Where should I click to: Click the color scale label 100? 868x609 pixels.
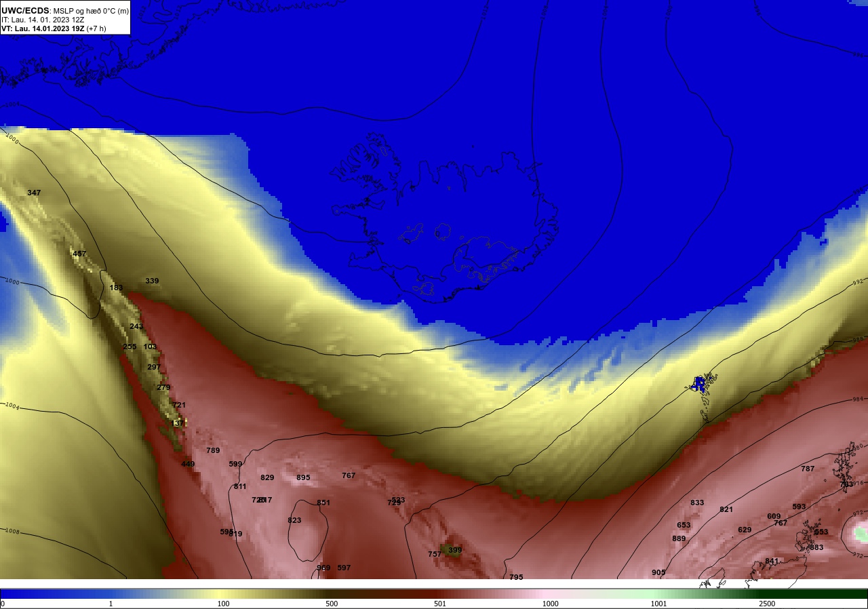[223, 604]
